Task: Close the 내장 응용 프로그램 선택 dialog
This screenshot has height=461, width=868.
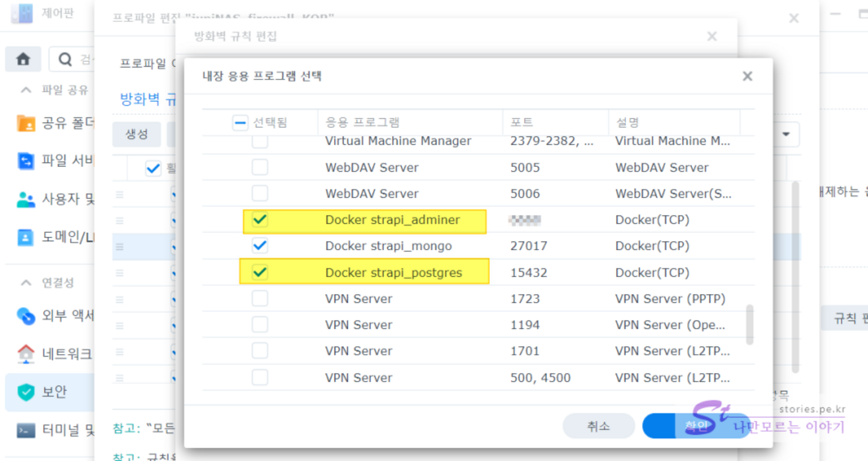Action: point(747,77)
